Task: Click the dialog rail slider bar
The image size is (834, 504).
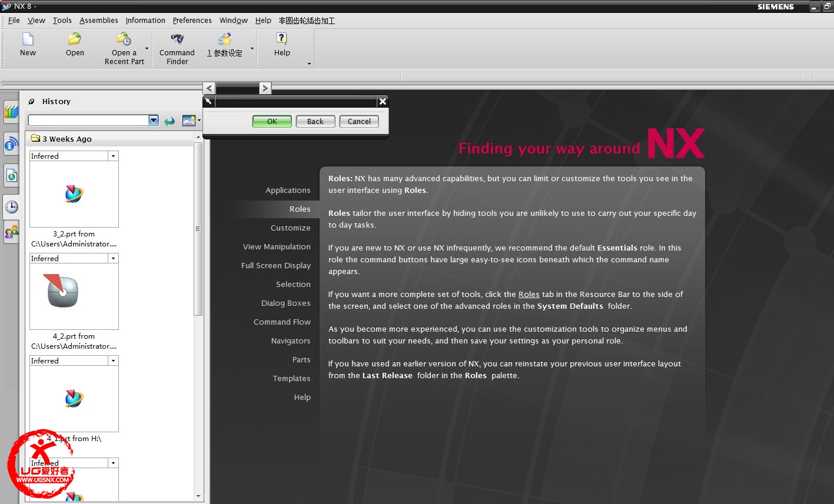Action: (237, 88)
